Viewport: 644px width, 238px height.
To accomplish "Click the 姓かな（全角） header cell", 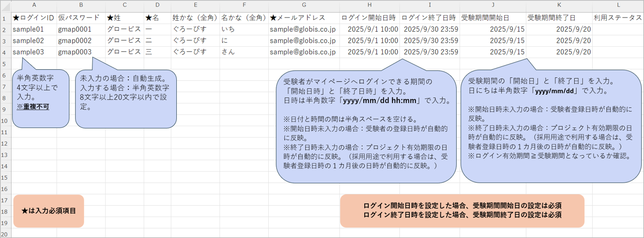I will coord(195,18).
